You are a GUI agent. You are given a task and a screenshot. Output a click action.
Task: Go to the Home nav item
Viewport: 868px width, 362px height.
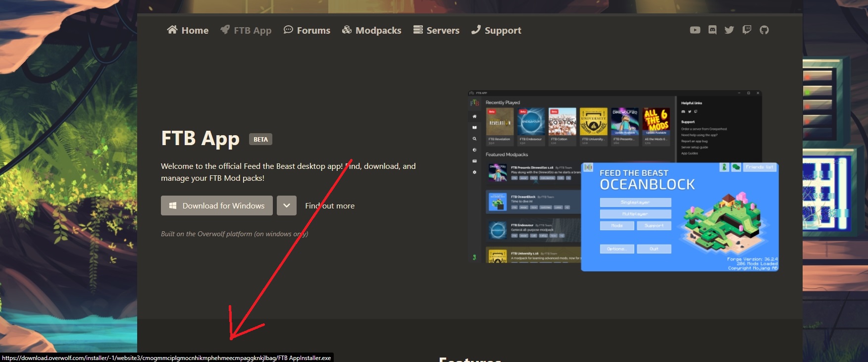[188, 30]
